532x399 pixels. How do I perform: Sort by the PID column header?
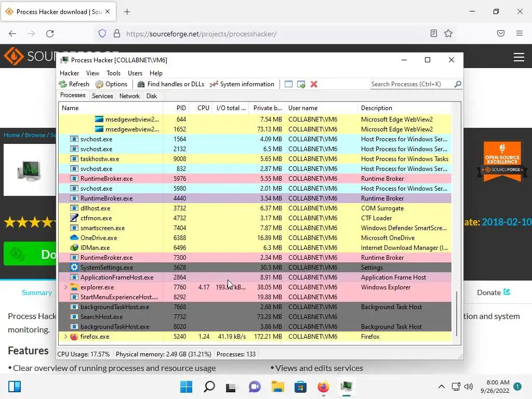point(176,108)
